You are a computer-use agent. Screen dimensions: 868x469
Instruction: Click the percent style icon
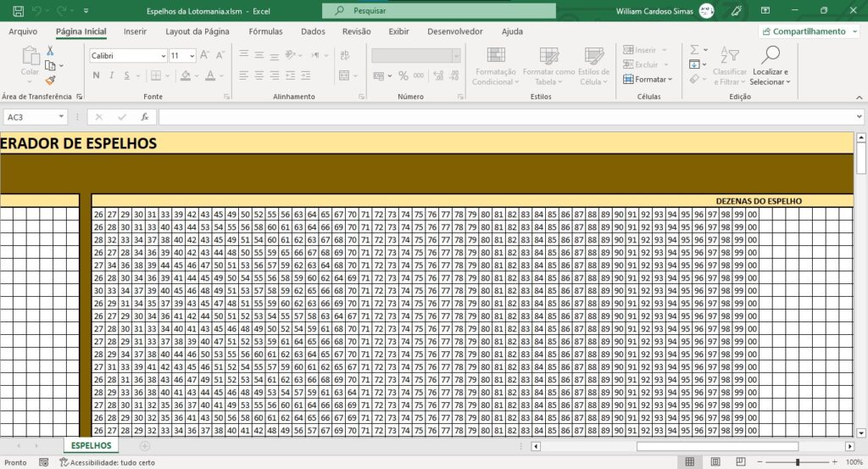pyautogui.click(x=403, y=75)
